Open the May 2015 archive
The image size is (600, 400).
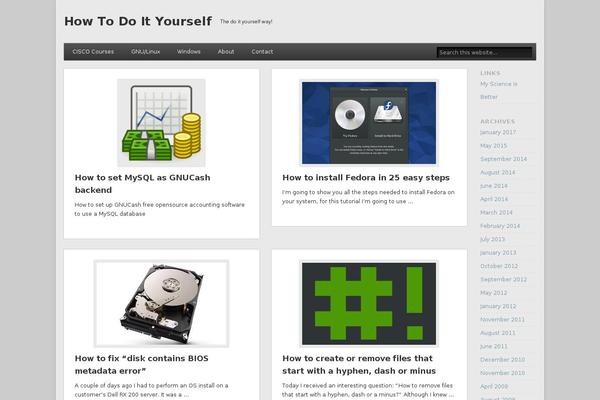pyautogui.click(x=493, y=145)
